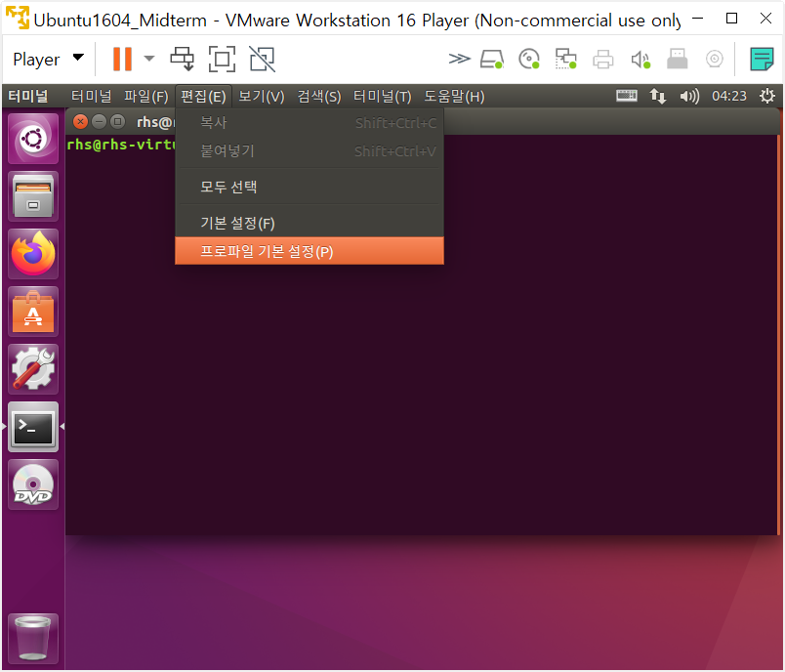Open the 터미널(T) menu

(383, 96)
